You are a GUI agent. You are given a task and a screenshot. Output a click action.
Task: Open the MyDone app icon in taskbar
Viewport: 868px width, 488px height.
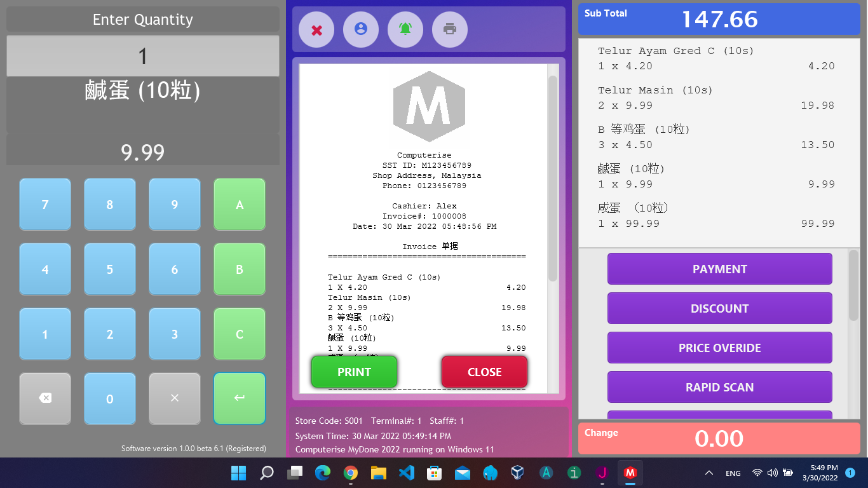630,473
